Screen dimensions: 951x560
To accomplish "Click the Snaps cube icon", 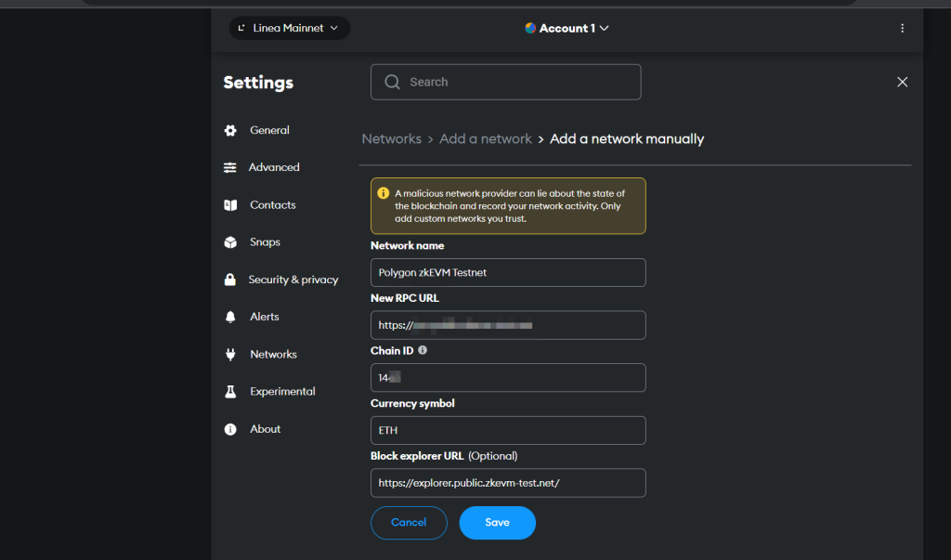I will click(x=230, y=242).
